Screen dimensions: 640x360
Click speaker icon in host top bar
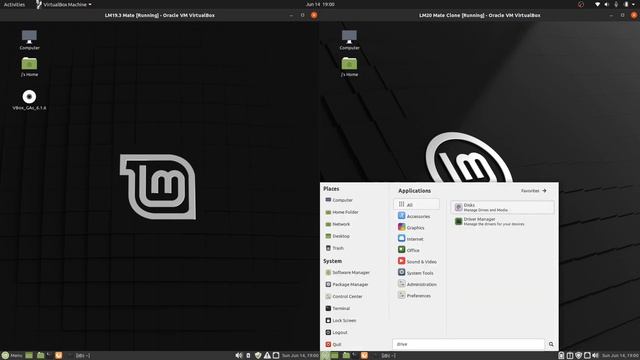coord(607,4)
